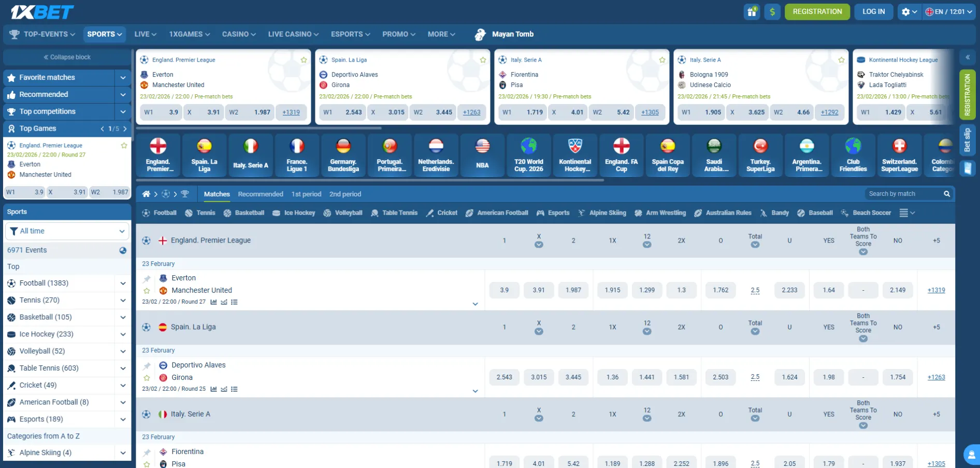Click the gift box promotion icon
Screen dimensions: 980x468
click(751, 11)
